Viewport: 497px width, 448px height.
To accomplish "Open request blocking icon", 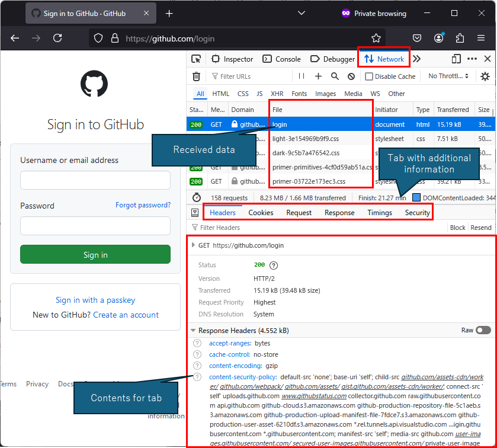I will [351, 76].
